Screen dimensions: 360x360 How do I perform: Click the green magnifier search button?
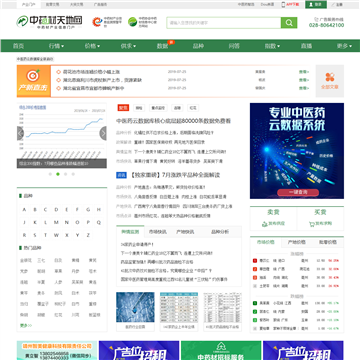click(x=289, y=23)
